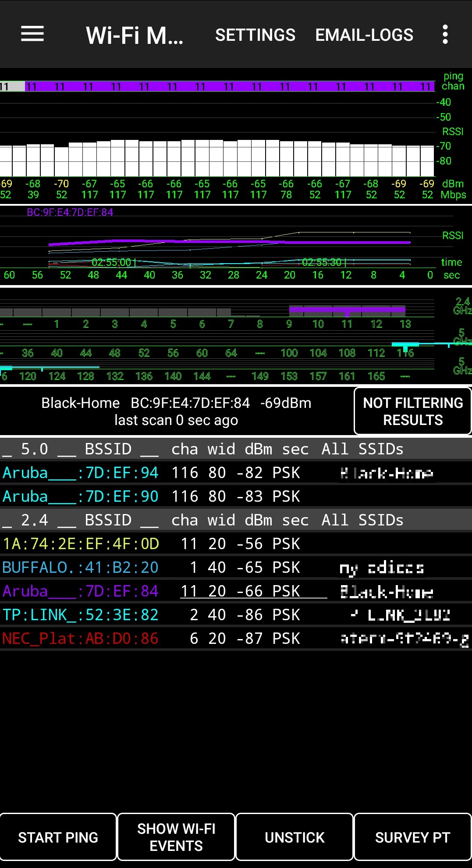Select the Aruba 7D:EF:94 network row
The height and width of the screenshot is (868, 472).
point(236,472)
